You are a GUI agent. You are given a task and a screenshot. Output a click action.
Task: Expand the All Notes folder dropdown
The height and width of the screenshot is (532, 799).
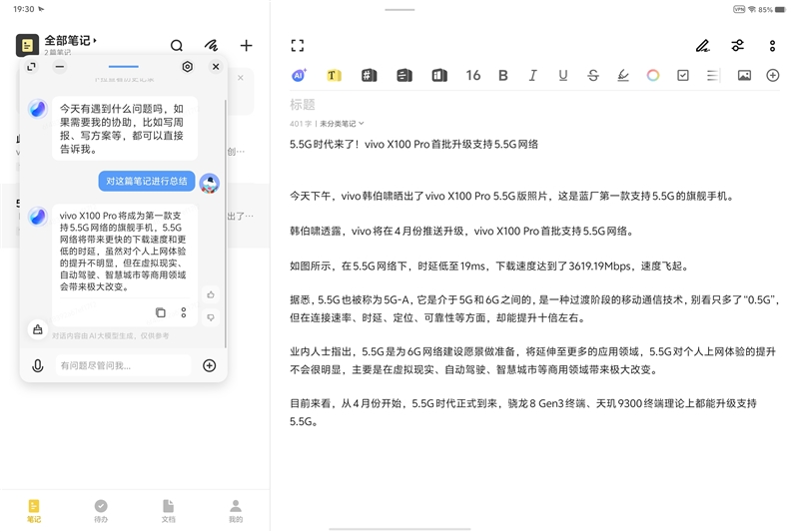coord(70,40)
